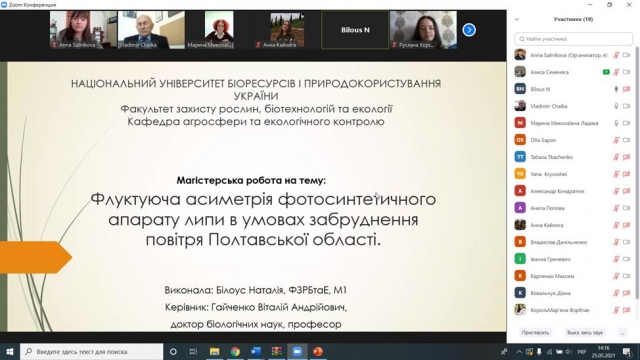Click muted microphone for Владислав Данільченко
Image resolution: width=640 pixels, height=360 pixels.
tap(616, 242)
